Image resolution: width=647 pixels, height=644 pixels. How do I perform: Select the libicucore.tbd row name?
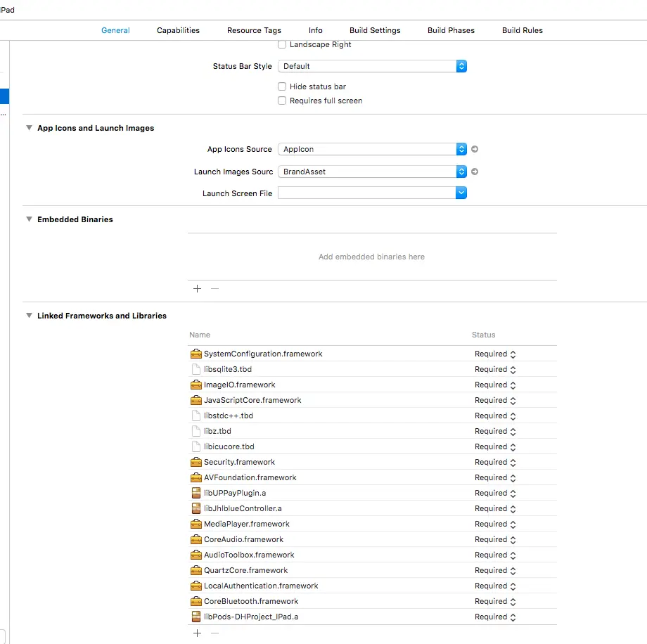229,446
